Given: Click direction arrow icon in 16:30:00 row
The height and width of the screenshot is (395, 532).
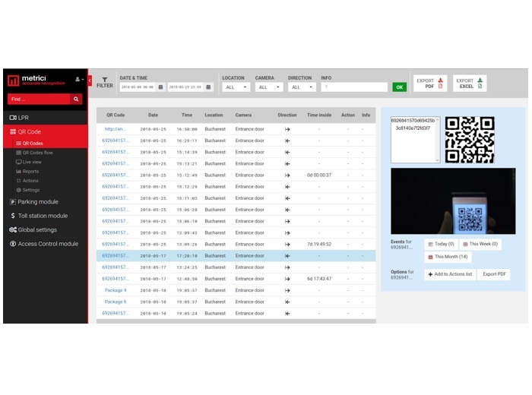Looking at the screenshot, I should click(x=287, y=129).
